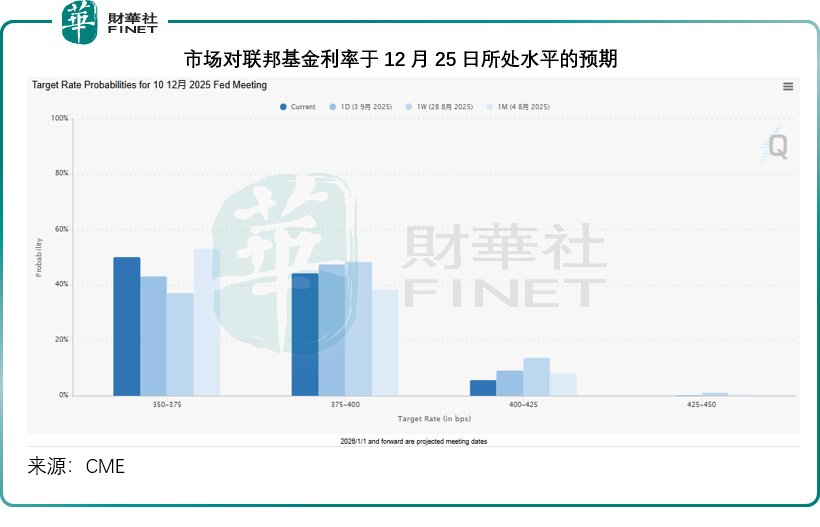Select the Current bar for 400-425
Image resolution: width=820 pixels, height=527 pixels.
[483, 388]
